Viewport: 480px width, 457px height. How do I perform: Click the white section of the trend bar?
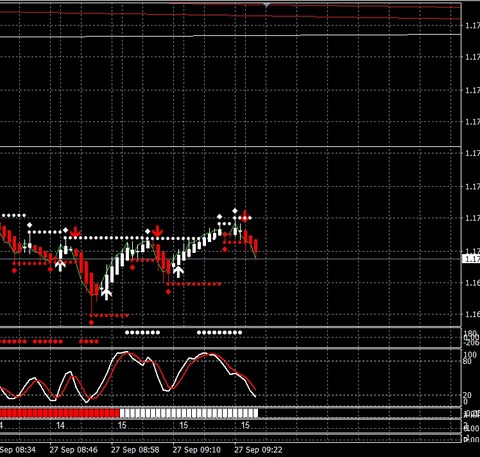click(189, 413)
